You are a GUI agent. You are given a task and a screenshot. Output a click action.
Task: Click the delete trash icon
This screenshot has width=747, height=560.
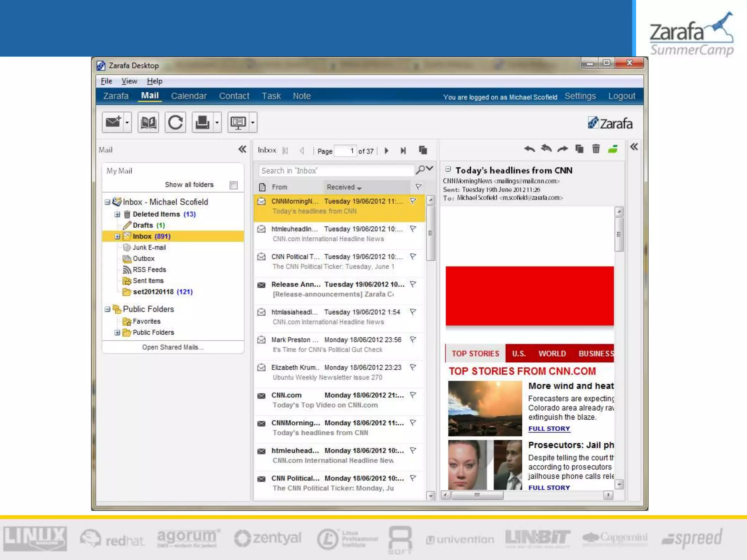tap(596, 149)
